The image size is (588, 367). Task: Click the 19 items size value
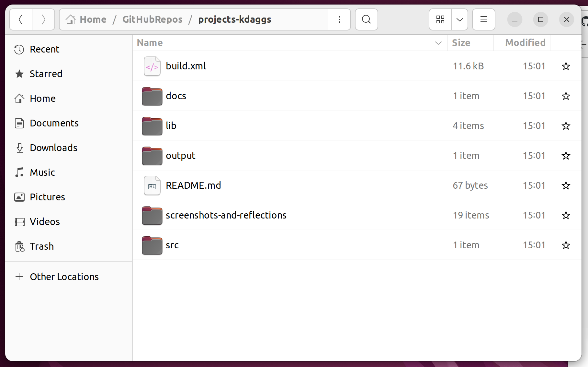(471, 215)
